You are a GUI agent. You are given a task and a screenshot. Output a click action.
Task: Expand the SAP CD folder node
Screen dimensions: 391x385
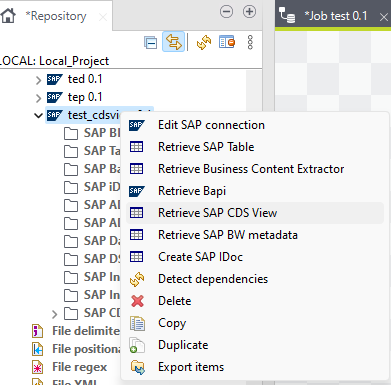[55, 314]
